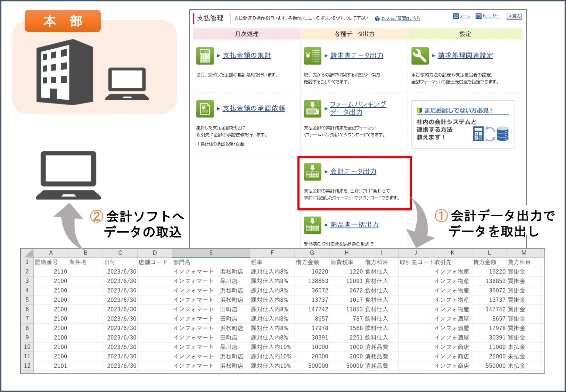Click the 貸方金額 header cell
Viewport: 566px width, 392px height.
pyautogui.click(x=489, y=262)
